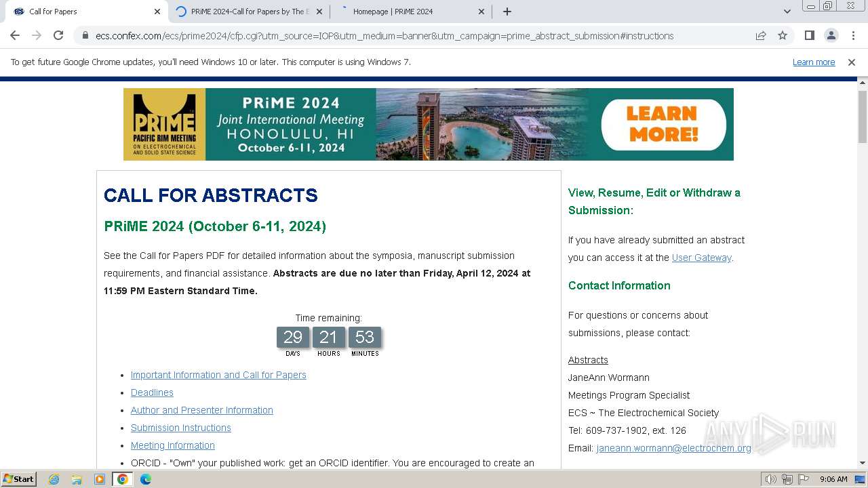Click the janeann.wormann@electrochem.org email link
This screenshot has width=868, height=488.
pyautogui.click(x=674, y=448)
